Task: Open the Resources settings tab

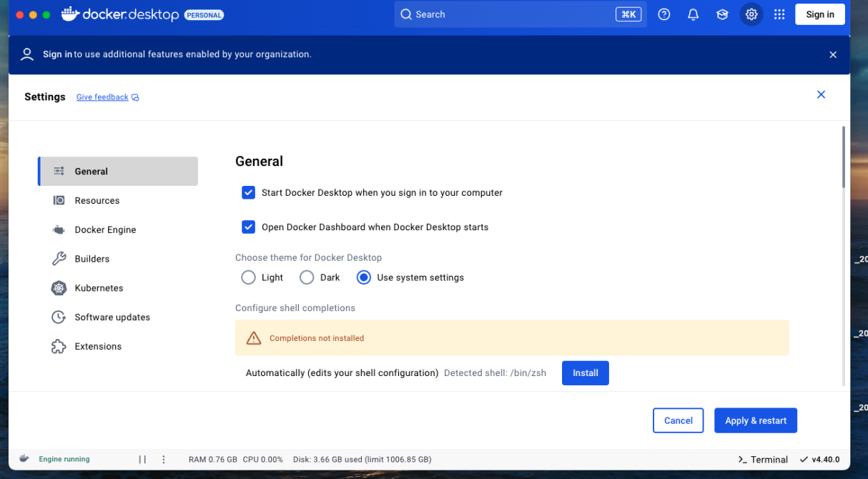Action: 118,201
